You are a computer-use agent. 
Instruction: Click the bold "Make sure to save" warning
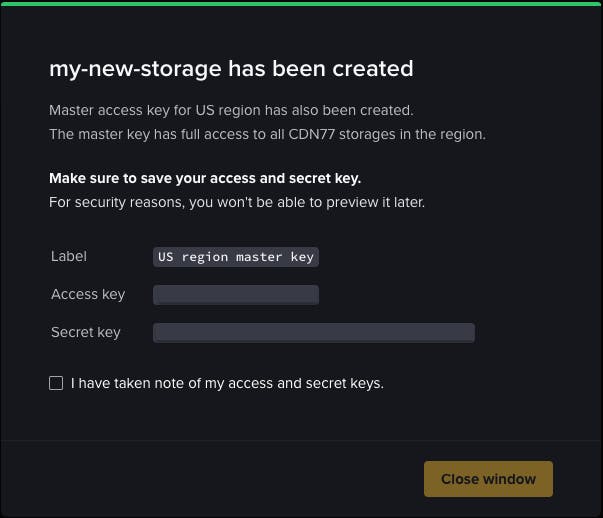pyautogui.click(x=205, y=179)
